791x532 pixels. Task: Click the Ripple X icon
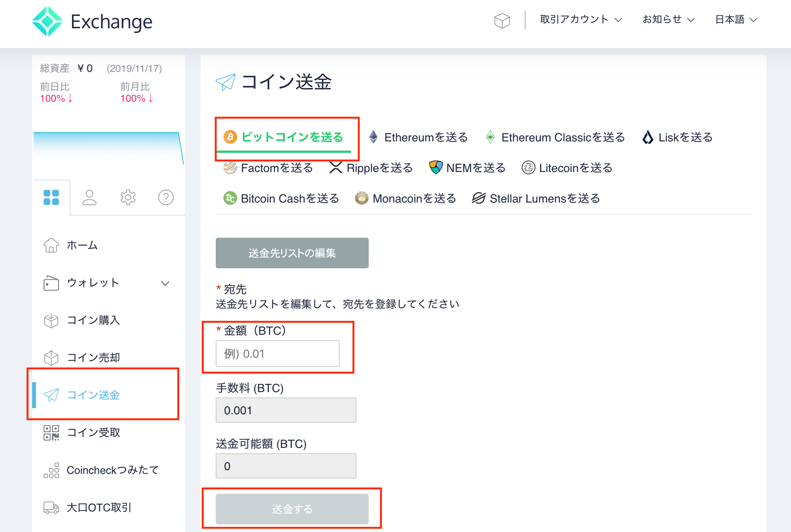click(x=336, y=167)
